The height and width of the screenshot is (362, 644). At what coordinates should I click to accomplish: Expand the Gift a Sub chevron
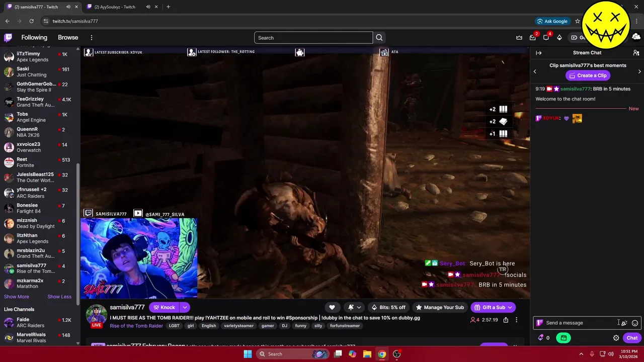pos(510,307)
